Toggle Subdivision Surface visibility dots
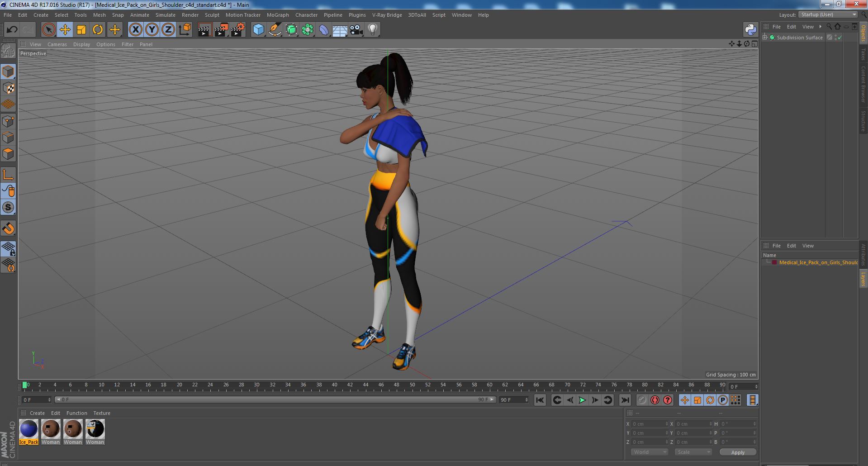Screen dimensions: 868x466 (x=835, y=38)
